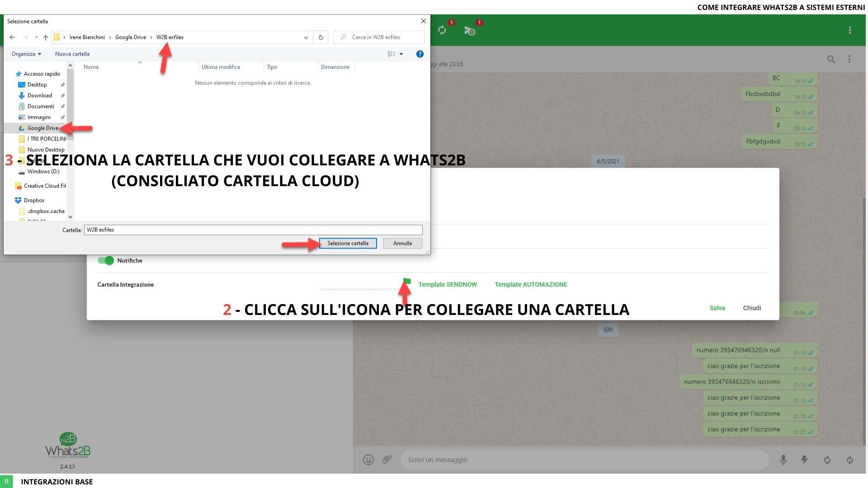
Task: Go up one folder level
Action: (x=45, y=37)
